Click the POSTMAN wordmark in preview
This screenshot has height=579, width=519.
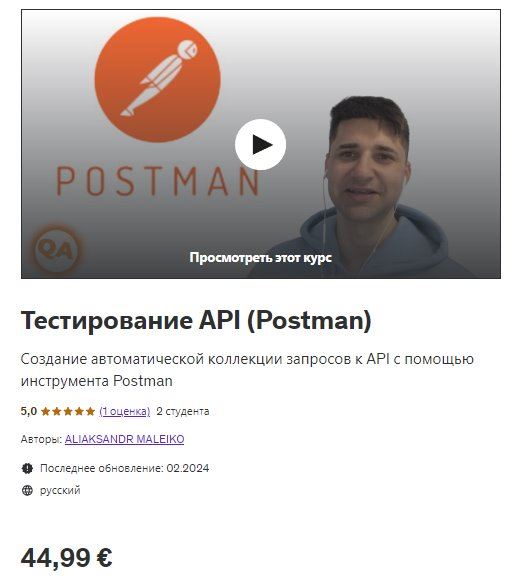click(158, 181)
